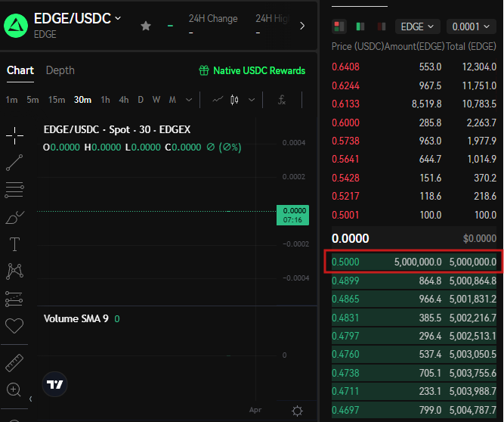Select the 5m timeframe
The image size is (504, 422).
[32, 100]
